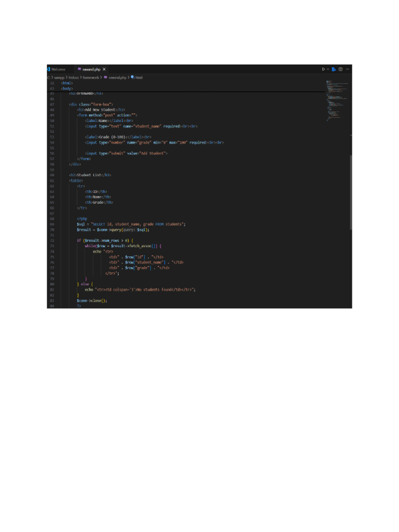Click the Run play icon
This screenshot has width=399, height=532.
pos(323,69)
